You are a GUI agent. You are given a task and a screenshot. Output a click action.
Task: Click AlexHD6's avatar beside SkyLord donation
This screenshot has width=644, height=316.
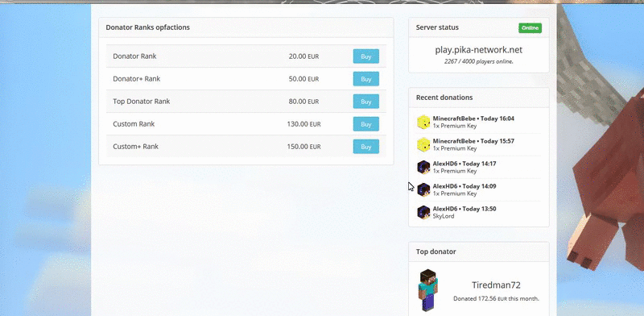(x=423, y=212)
